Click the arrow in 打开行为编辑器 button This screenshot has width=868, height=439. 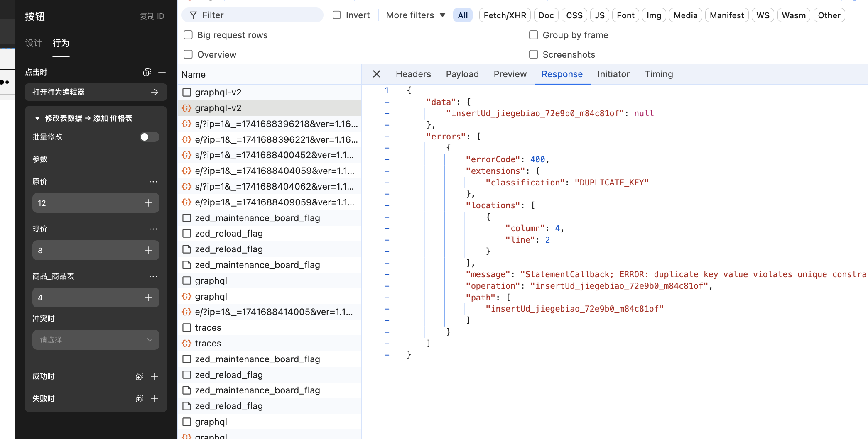(x=154, y=92)
